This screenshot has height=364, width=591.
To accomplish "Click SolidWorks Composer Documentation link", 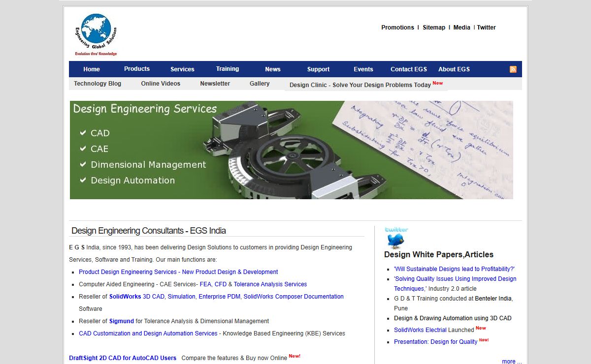I will 294,297.
